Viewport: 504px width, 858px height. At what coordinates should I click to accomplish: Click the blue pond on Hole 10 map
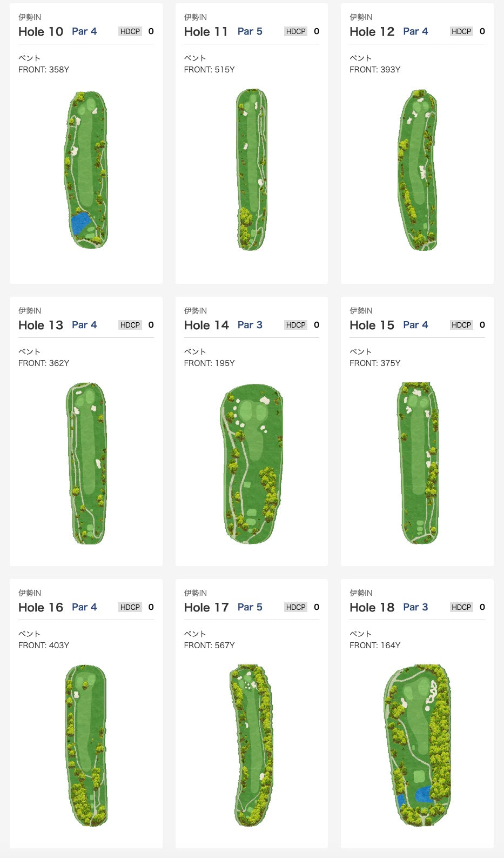click(80, 223)
